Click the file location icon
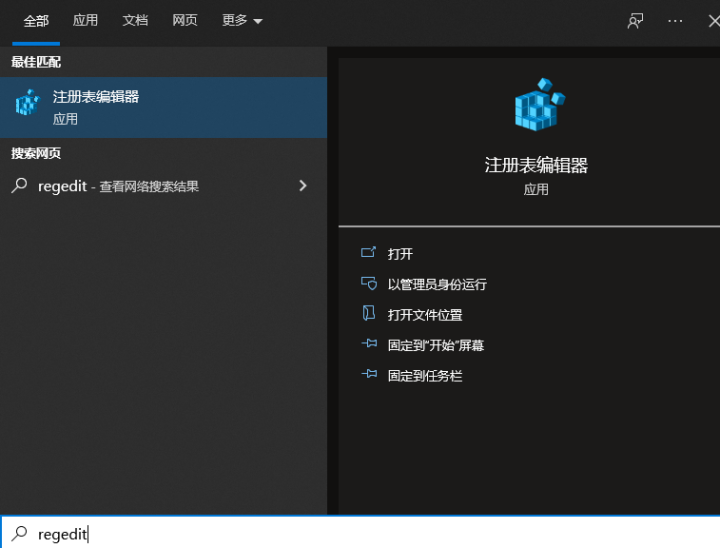Screen dimensions: 720x548 coord(368,313)
